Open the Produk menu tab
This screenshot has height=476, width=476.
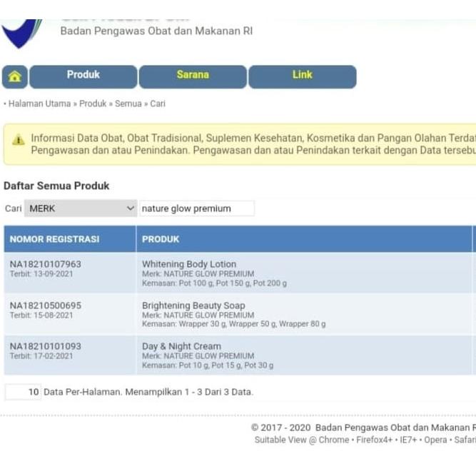coord(83,76)
